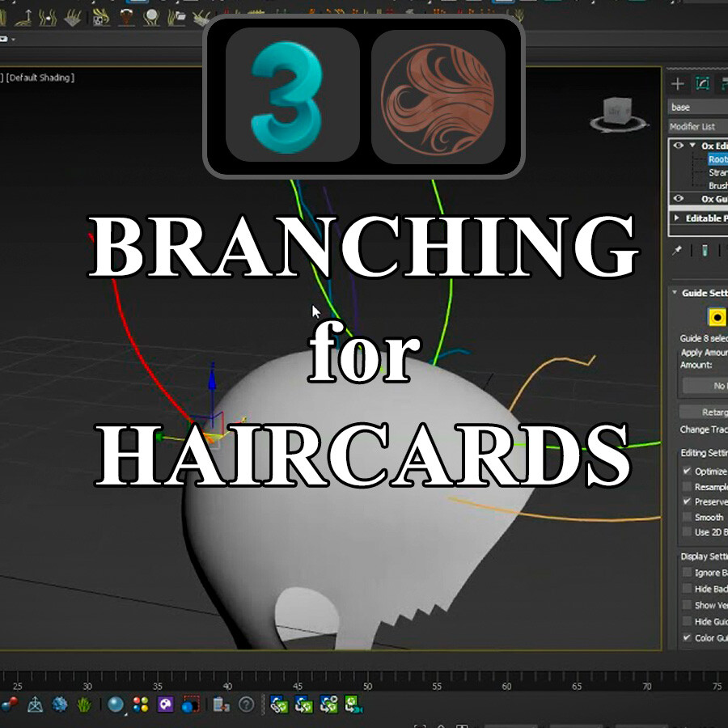
Task: Click the yellow guide color swatch
Action: pos(718,315)
